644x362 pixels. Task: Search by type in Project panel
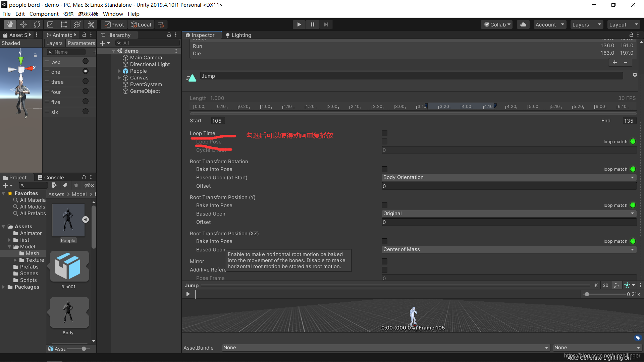[54, 185]
